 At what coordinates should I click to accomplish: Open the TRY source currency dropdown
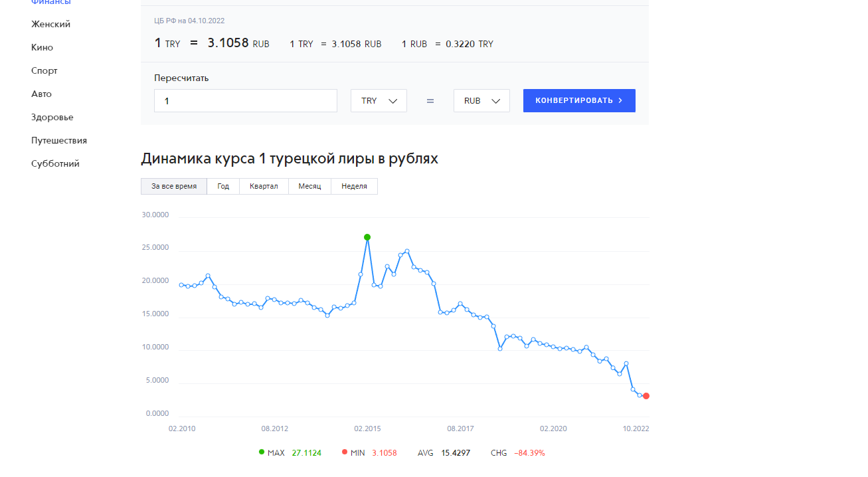tap(379, 100)
